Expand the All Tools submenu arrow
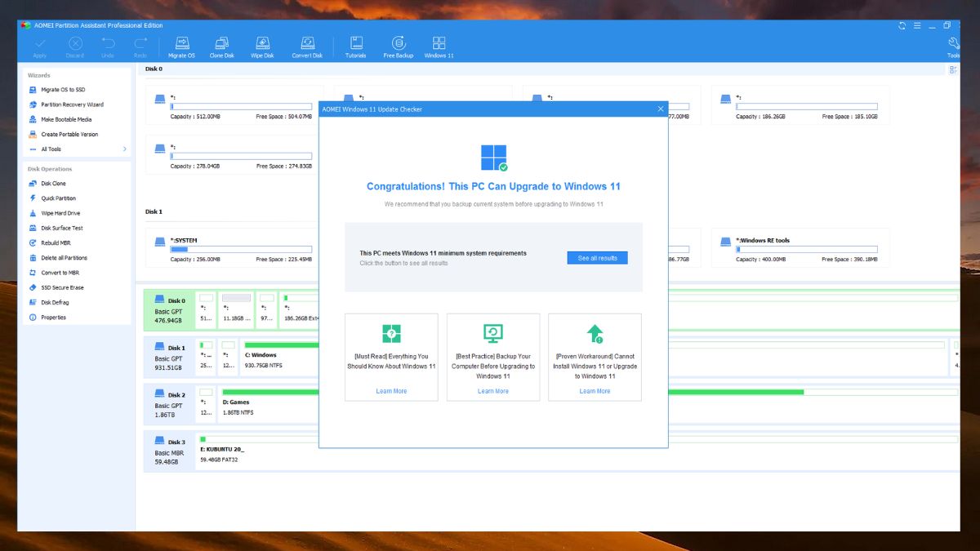The image size is (980, 551). 125,149
